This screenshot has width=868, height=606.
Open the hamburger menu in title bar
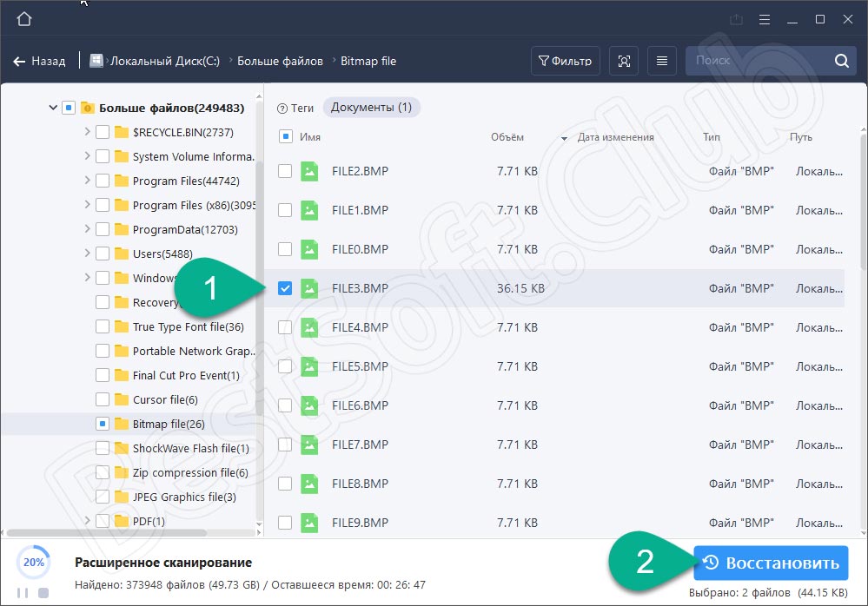tap(764, 19)
